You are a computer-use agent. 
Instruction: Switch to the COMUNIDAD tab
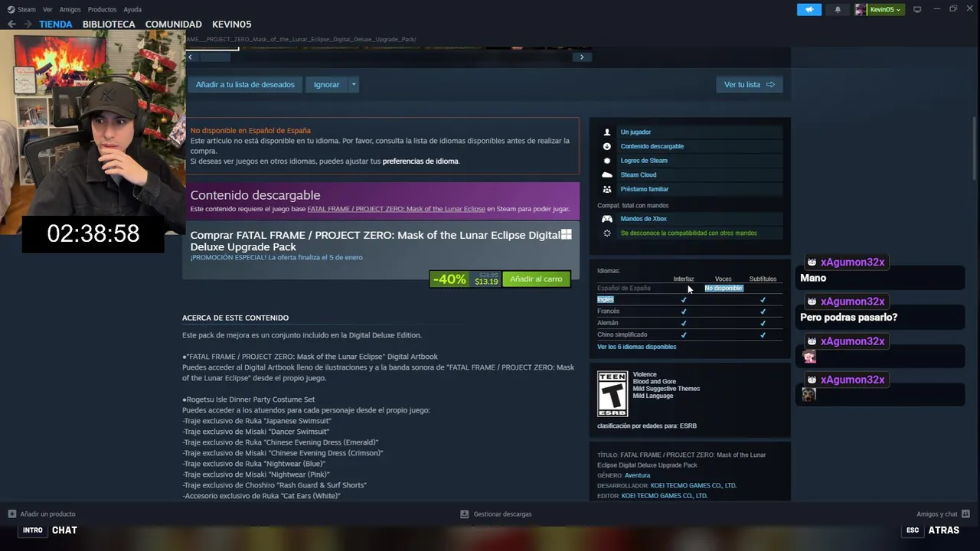click(174, 24)
